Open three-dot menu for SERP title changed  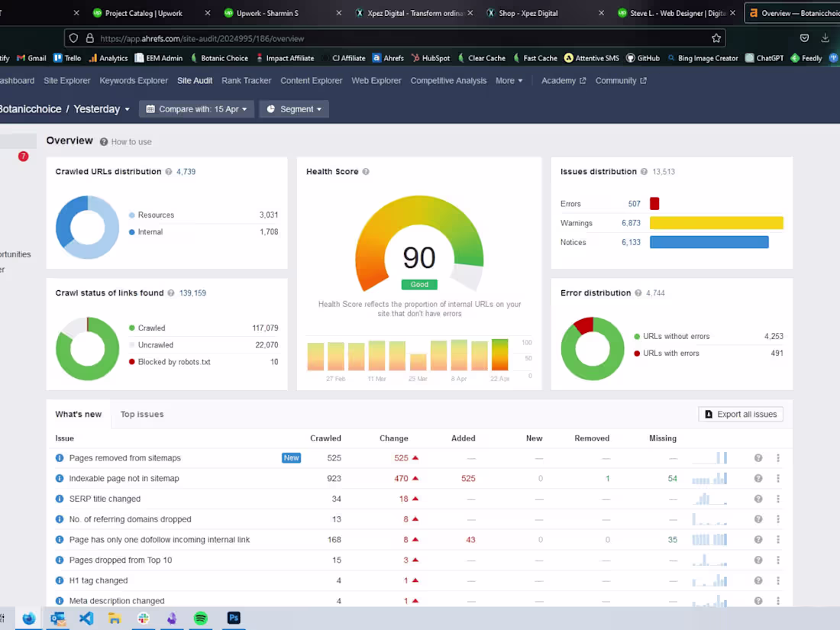778,499
